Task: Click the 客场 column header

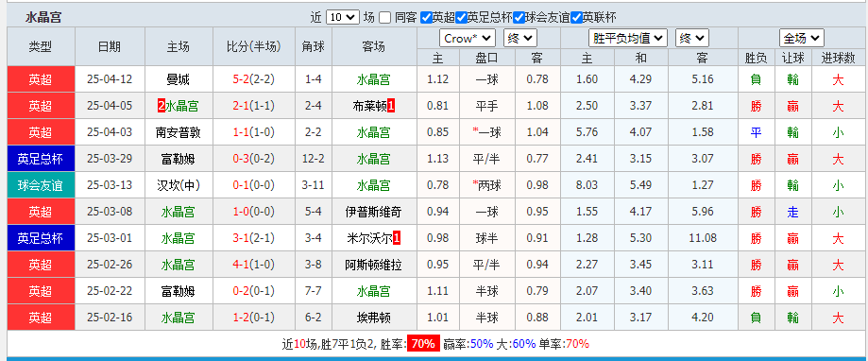Action: 373,47
